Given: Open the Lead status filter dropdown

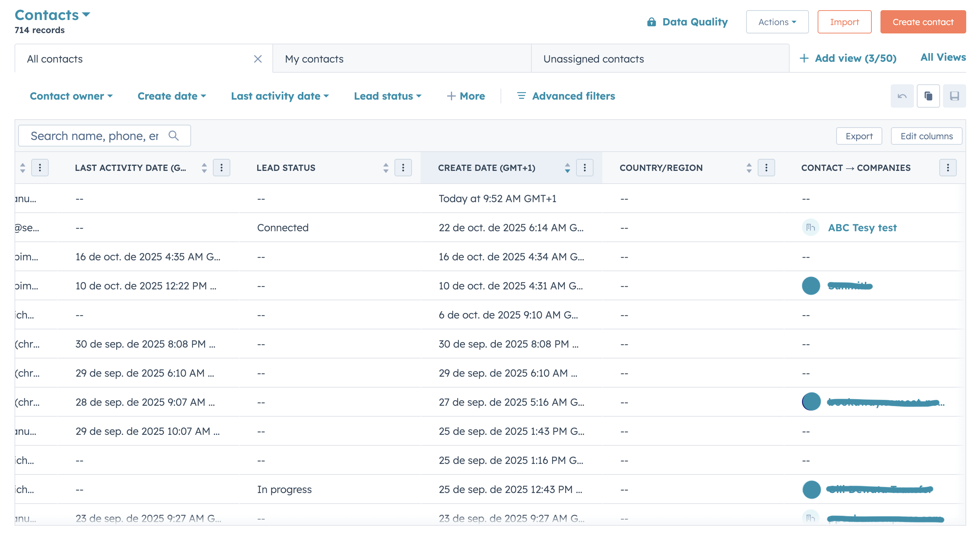Looking at the screenshot, I should click(388, 96).
